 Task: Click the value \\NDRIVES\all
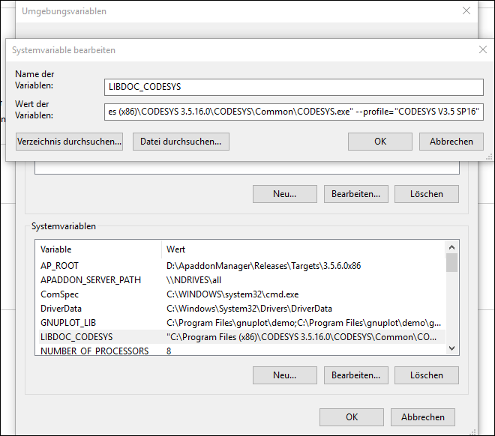pos(194,280)
